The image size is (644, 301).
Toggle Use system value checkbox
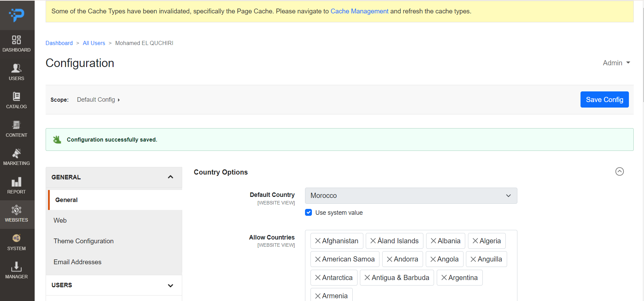[x=308, y=212]
